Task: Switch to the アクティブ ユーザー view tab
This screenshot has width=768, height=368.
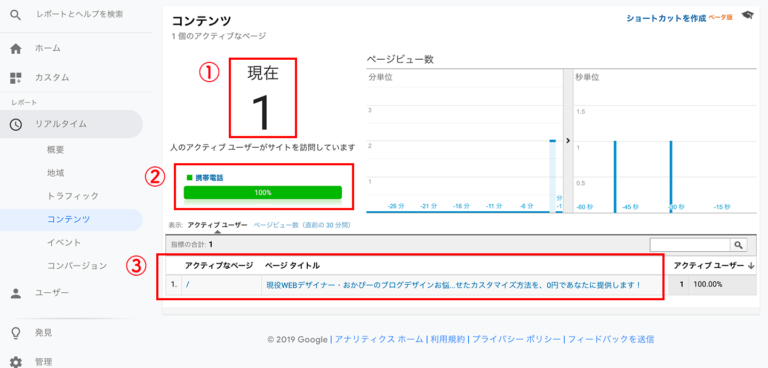Action: pos(217,225)
